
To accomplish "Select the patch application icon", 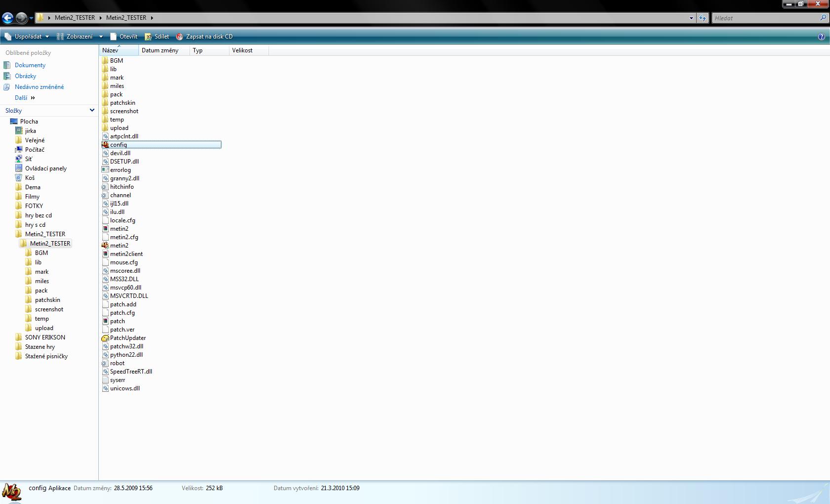I will click(105, 321).
